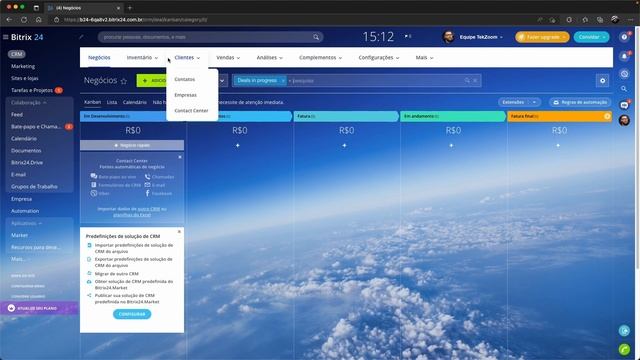Open the Mais dropdown in top menu
The width and height of the screenshot is (640, 360).
[424, 58]
